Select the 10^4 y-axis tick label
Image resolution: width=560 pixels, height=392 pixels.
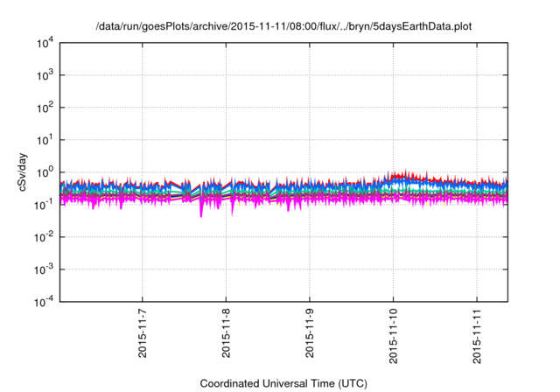click(45, 43)
